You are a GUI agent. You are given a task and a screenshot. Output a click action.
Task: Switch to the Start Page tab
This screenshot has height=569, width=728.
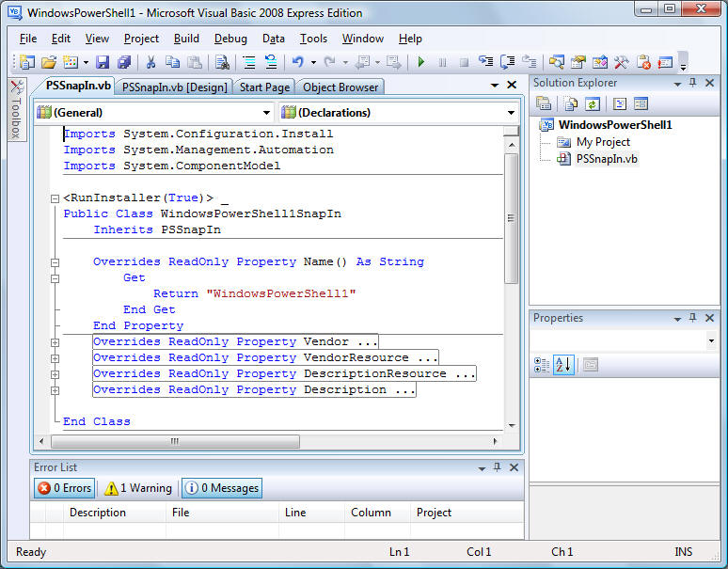click(x=264, y=87)
